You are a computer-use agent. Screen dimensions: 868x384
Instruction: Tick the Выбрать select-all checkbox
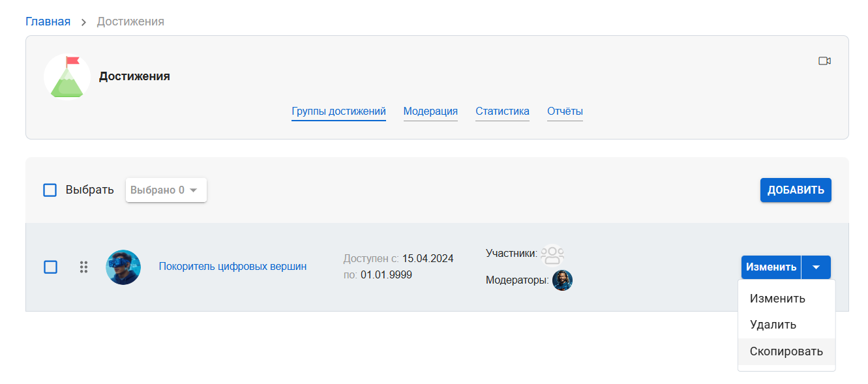[x=50, y=190]
